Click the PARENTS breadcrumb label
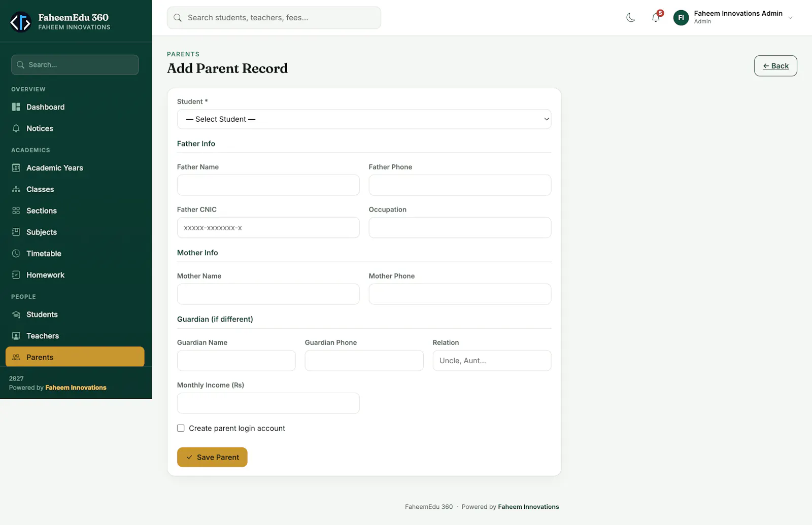Screen dimensions: 812x525 click(x=183, y=54)
